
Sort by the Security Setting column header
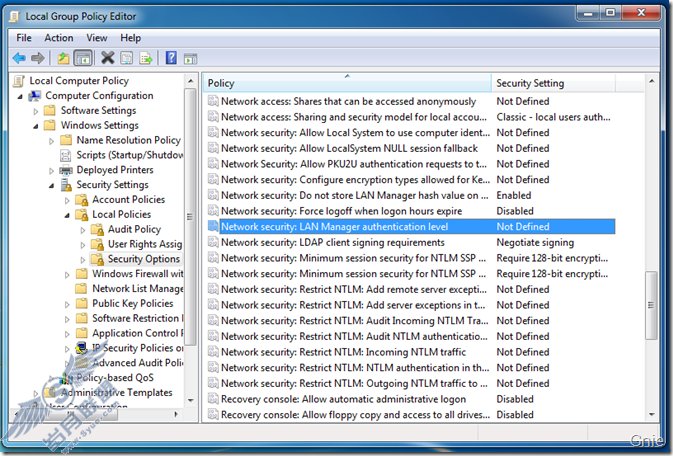[x=553, y=83]
